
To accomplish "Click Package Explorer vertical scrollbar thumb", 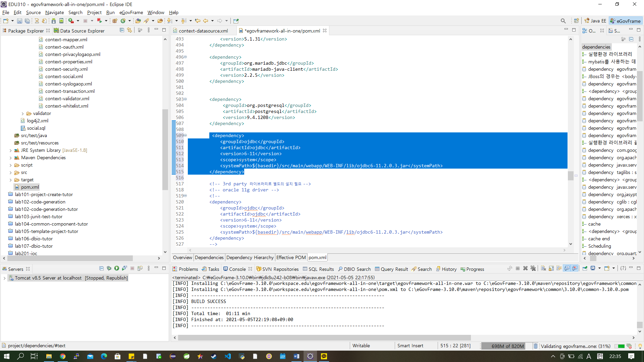I will pyautogui.click(x=165, y=149).
